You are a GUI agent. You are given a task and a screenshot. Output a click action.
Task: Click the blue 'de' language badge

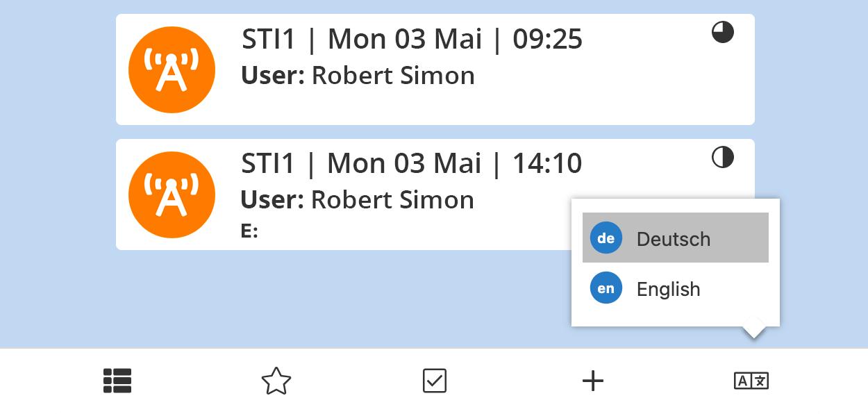point(606,238)
